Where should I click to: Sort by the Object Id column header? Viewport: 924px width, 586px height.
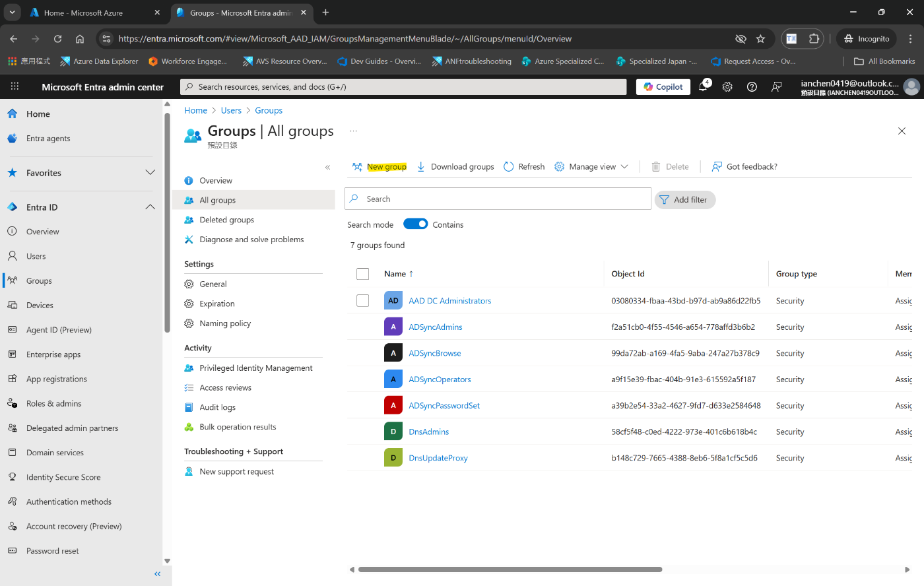628,273
